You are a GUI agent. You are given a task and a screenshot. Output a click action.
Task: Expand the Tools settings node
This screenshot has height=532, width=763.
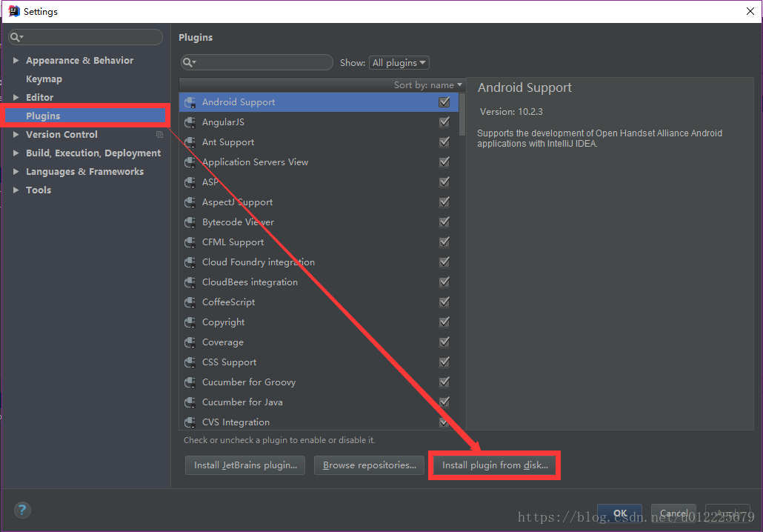(16, 190)
